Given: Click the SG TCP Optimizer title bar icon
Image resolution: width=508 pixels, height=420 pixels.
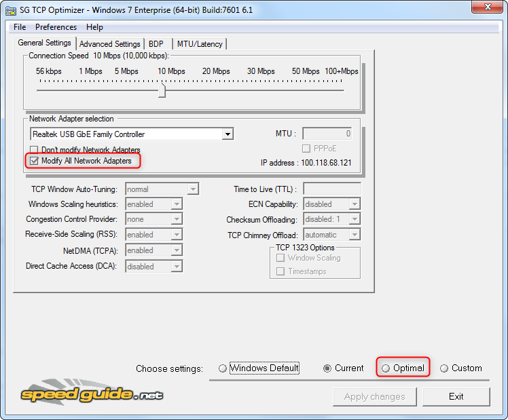Looking at the screenshot, I should 11,10.
